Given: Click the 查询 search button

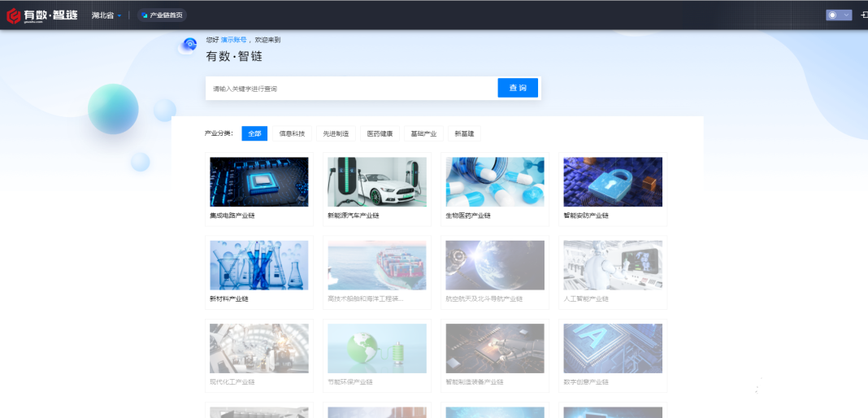Looking at the screenshot, I should coord(518,88).
